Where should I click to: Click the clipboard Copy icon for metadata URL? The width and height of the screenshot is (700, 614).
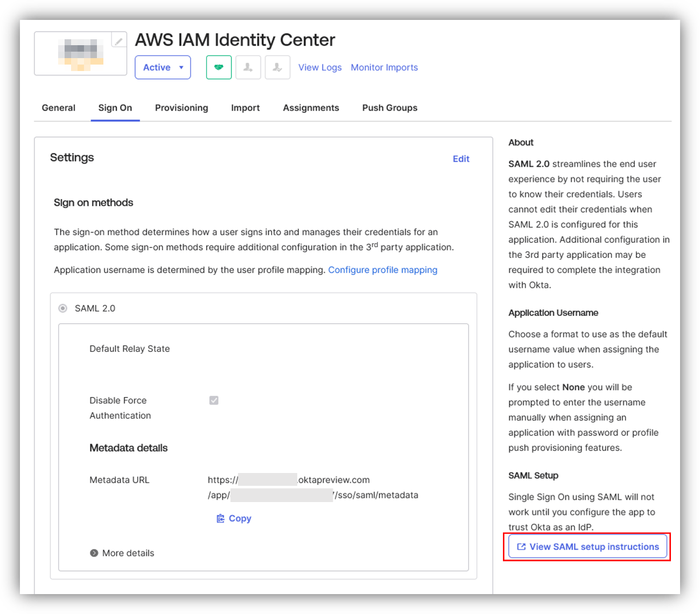point(220,518)
